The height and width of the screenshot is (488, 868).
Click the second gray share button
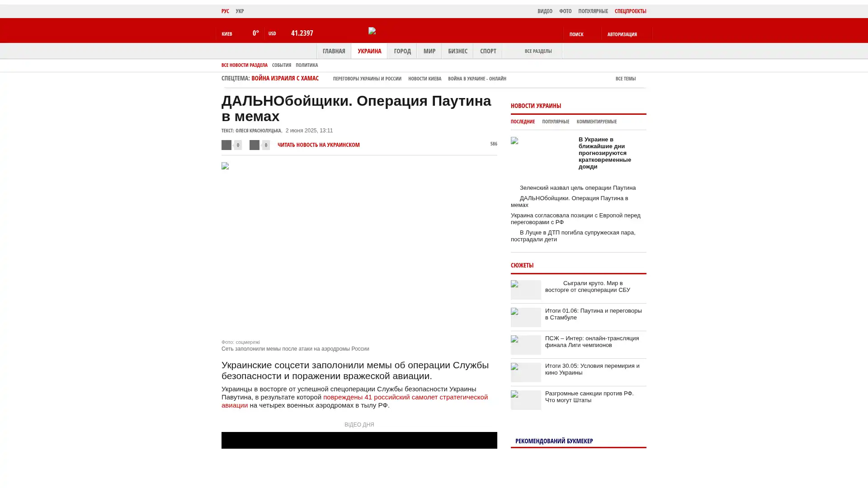(255, 145)
